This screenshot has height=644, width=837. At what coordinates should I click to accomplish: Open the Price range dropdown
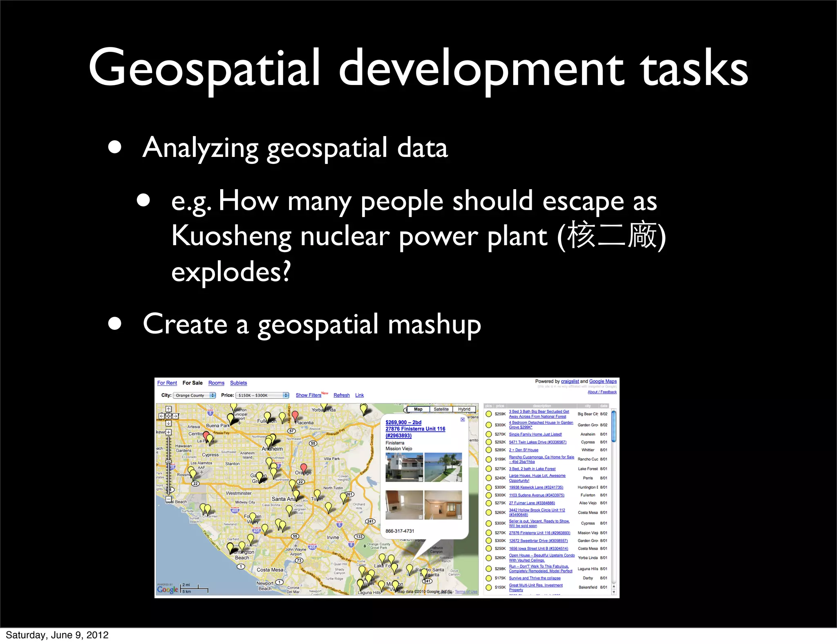(262, 395)
